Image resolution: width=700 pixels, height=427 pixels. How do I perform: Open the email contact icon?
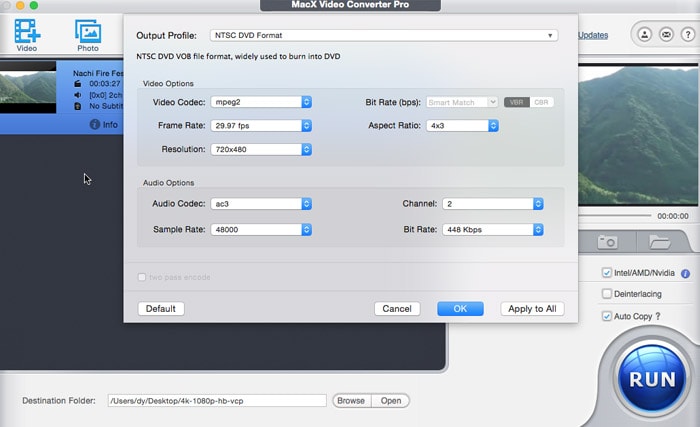coord(666,34)
